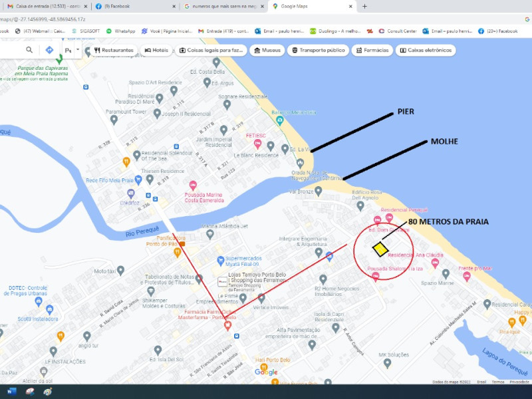Select the Spazio Marine pin
532x399 pixels.
point(446,273)
